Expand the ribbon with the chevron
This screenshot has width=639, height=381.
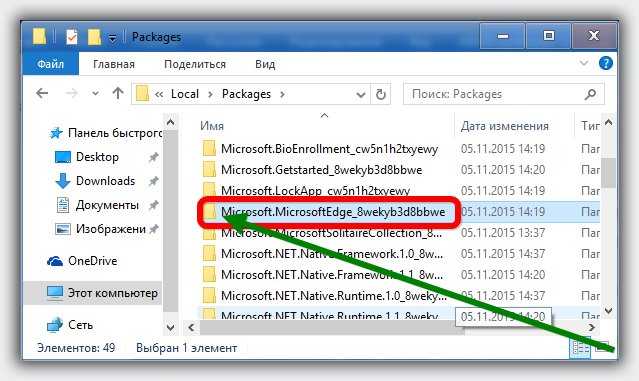tap(584, 63)
